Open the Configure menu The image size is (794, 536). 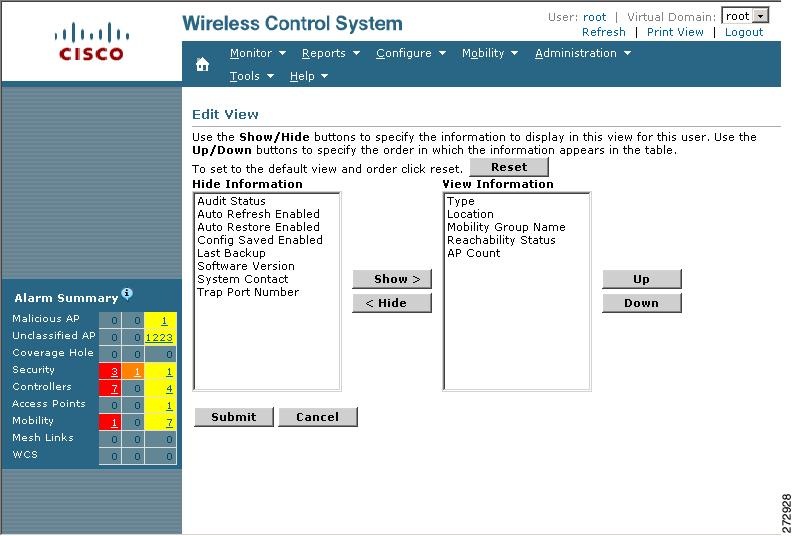[x=410, y=53]
